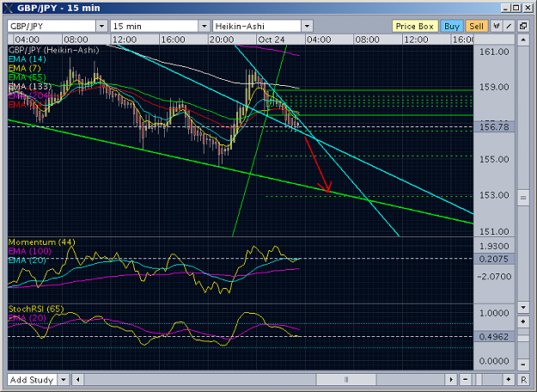The image size is (537, 392).
Task: Select the EMA (55) legend label
Action: click(x=27, y=77)
